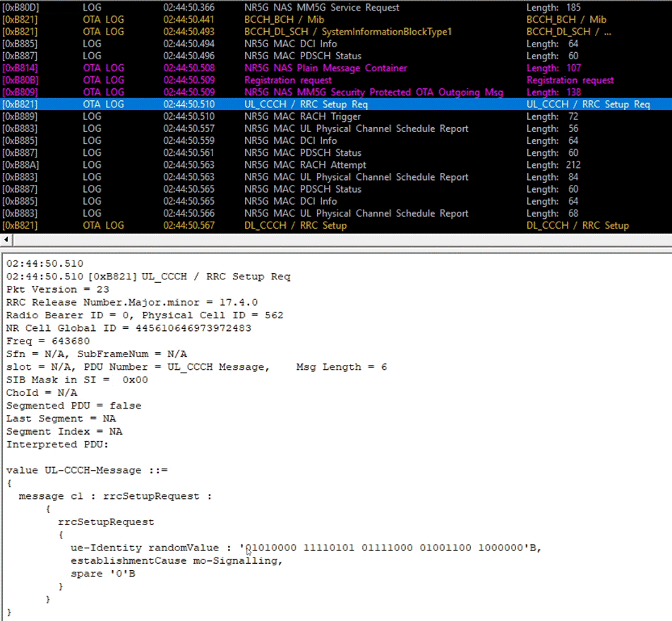Click the ChoId = N/A line
The width and height of the screenshot is (672, 621).
coord(42,392)
